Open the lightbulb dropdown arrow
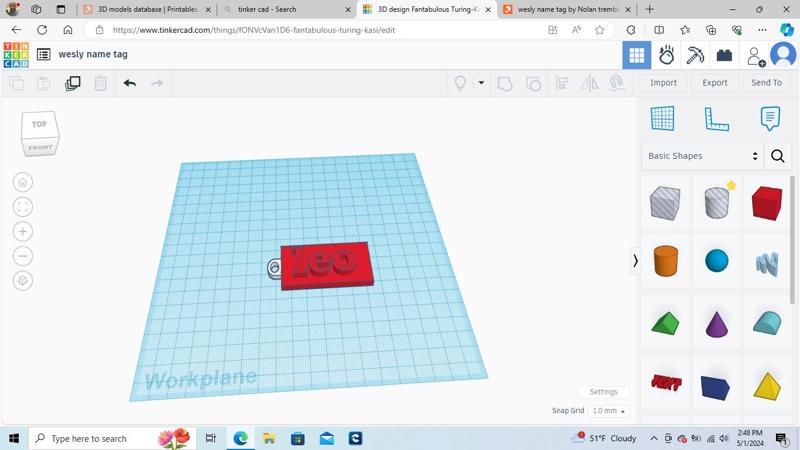800x450 pixels. [481, 83]
